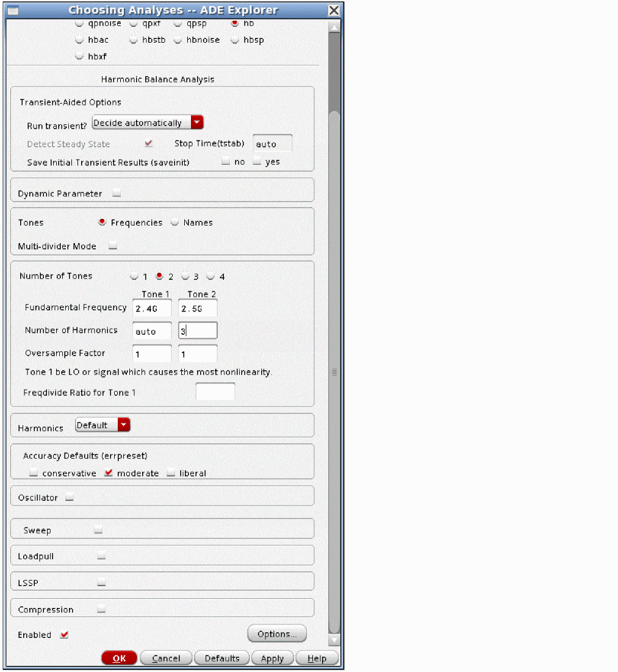618x672 pixels.
Task: Edit Tone 2 Fundamental Frequency field
Action: (x=198, y=308)
